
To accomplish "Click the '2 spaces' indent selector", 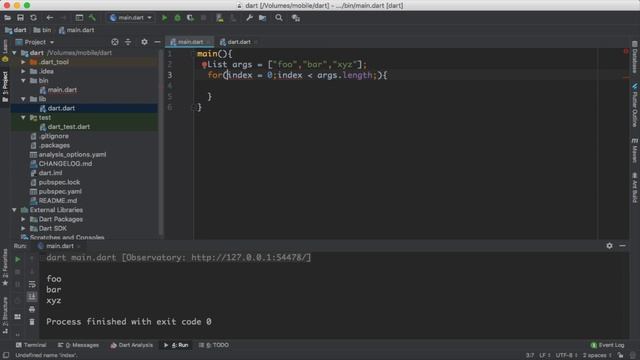I will pos(597,356).
